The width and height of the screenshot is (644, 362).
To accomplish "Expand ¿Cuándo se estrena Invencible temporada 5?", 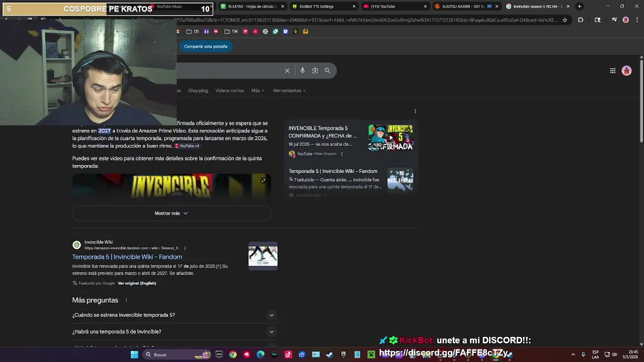I will pyautogui.click(x=174, y=315).
